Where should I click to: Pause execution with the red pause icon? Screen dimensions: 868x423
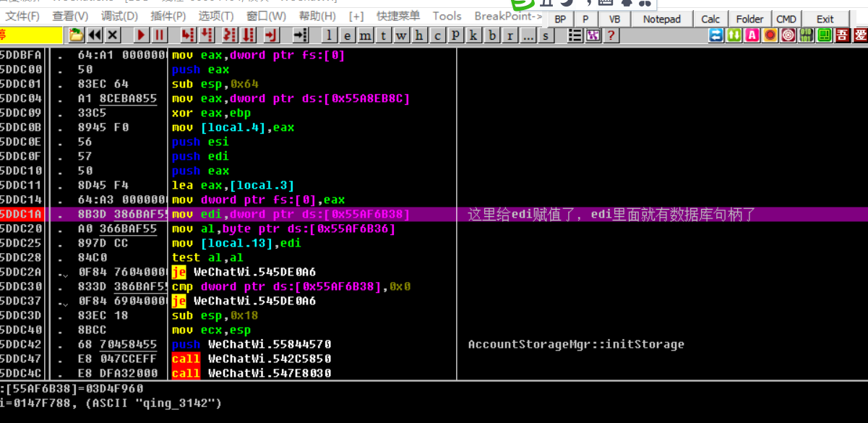pyautogui.click(x=159, y=35)
